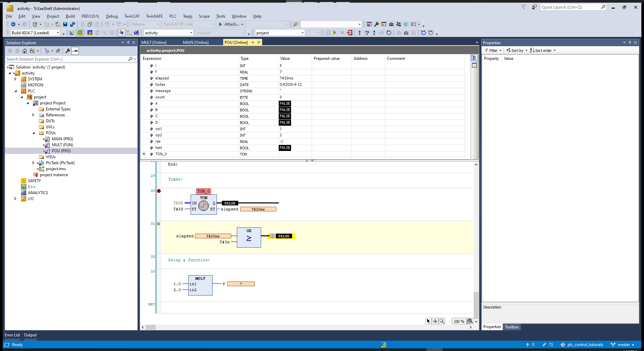Click the magnifier zoom tool icon

coord(442,321)
